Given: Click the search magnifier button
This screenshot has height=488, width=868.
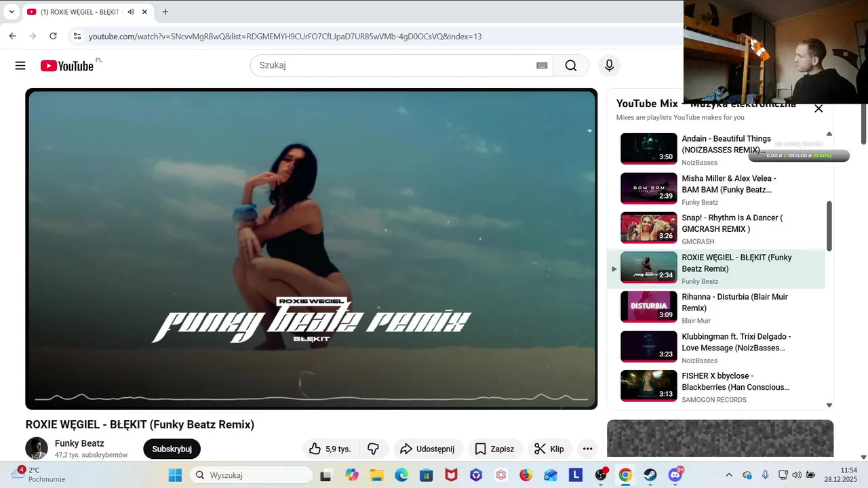Looking at the screenshot, I should (x=571, y=66).
